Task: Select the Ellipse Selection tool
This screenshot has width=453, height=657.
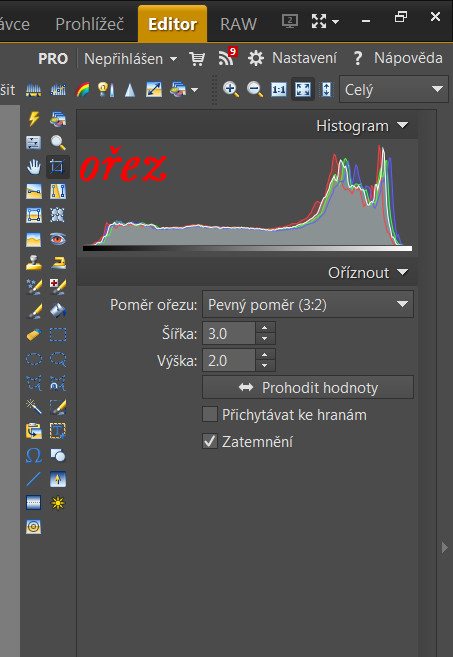Action: pyautogui.click(x=34, y=359)
